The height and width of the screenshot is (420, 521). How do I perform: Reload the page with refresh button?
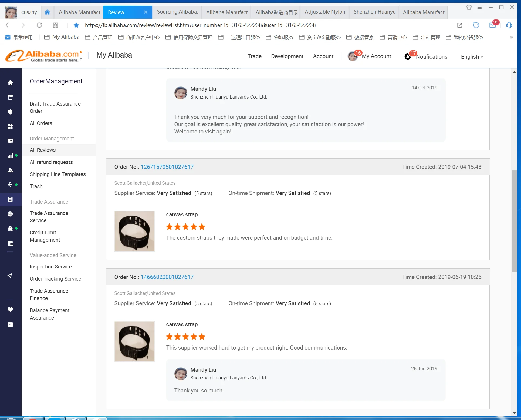pyautogui.click(x=39, y=25)
